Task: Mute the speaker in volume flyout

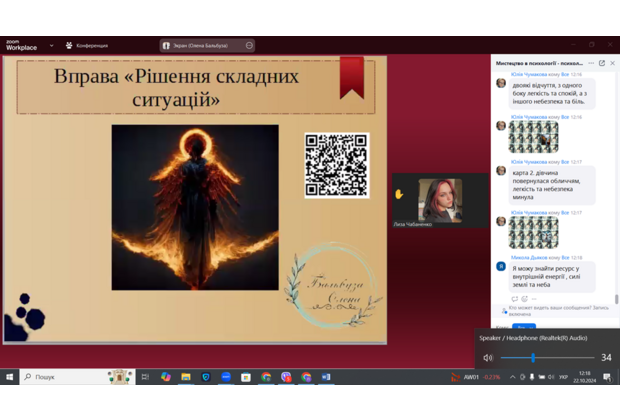Action: [488, 357]
